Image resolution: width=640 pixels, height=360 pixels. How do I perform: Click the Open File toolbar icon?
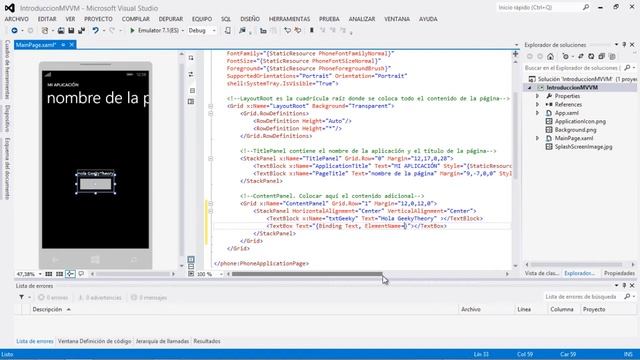click(x=61, y=31)
